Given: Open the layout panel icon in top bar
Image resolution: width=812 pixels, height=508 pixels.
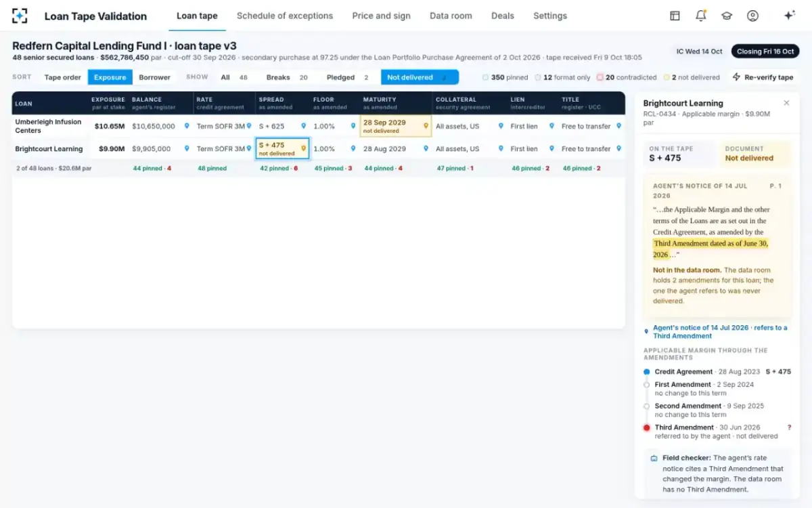Looking at the screenshot, I should pos(675,16).
